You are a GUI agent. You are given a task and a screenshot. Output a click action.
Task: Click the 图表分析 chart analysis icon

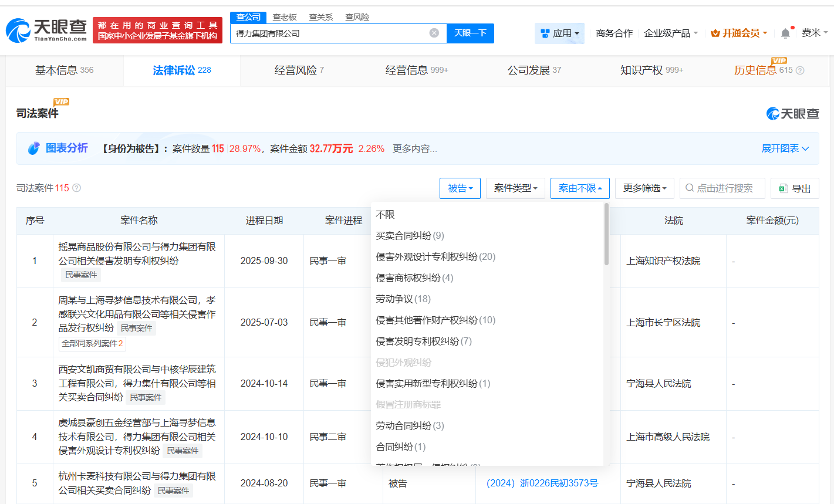pos(34,148)
